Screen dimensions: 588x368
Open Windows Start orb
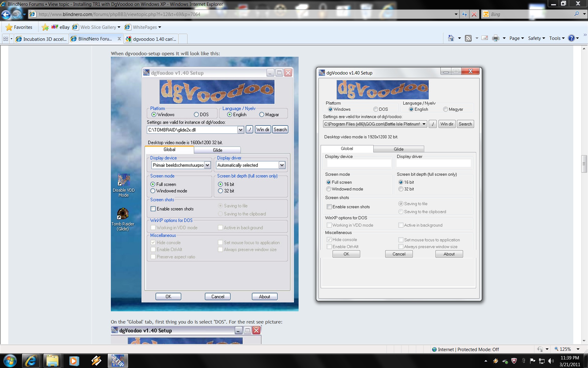[10, 361]
